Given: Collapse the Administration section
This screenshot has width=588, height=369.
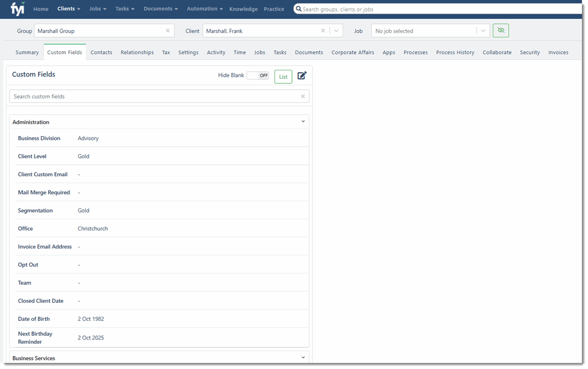Looking at the screenshot, I should coord(303,121).
